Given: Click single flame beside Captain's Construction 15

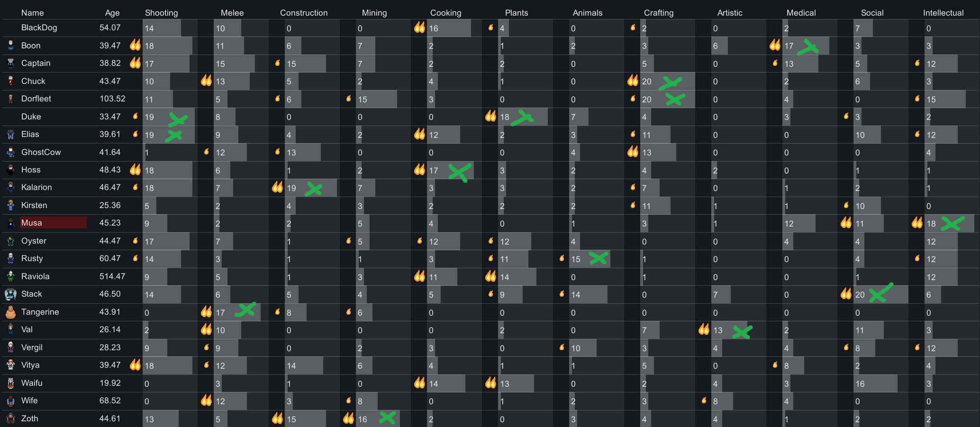Looking at the screenshot, I should (x=278, y=63).
